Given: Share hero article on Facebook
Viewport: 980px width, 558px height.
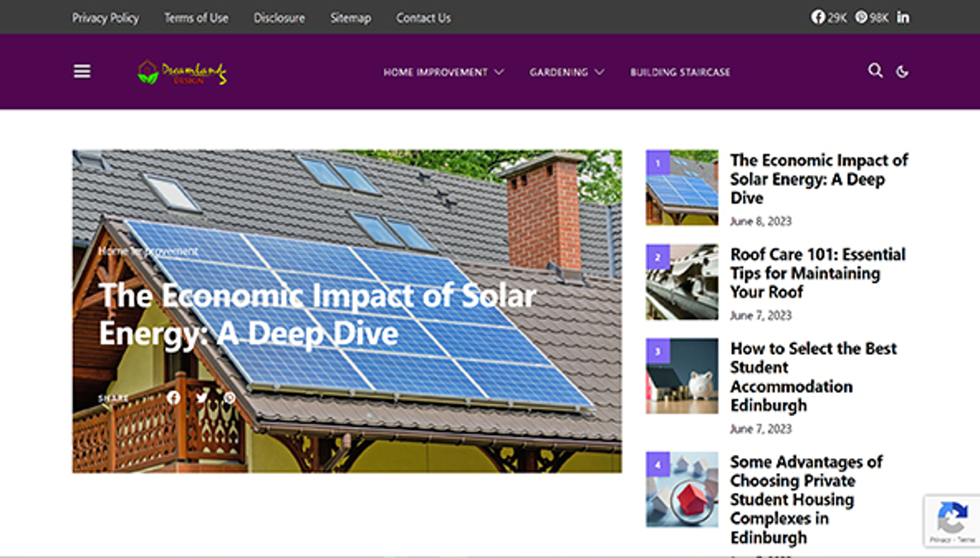Looking at the screenshot, I should (x=173, y=398).
